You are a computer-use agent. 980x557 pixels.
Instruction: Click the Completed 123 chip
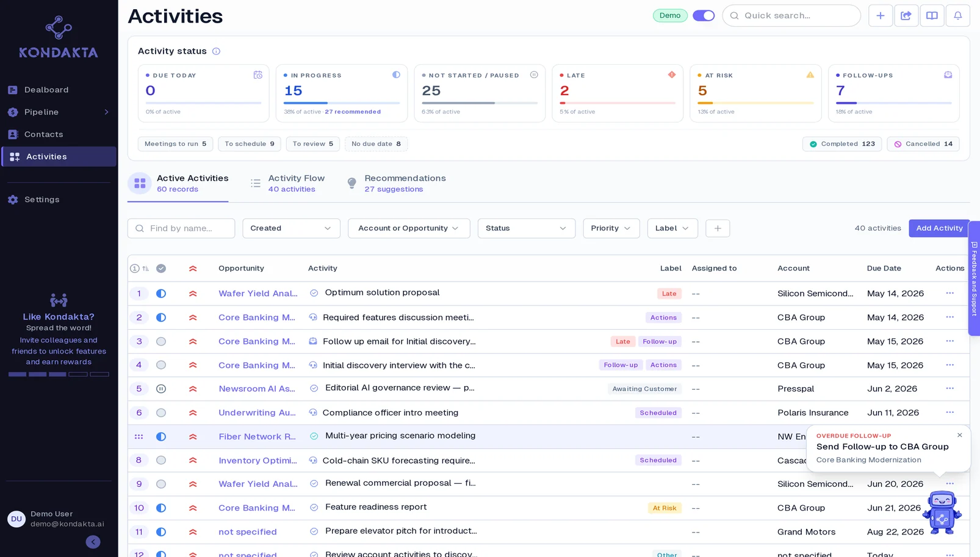pyautogui.click(x=841, y=144)
